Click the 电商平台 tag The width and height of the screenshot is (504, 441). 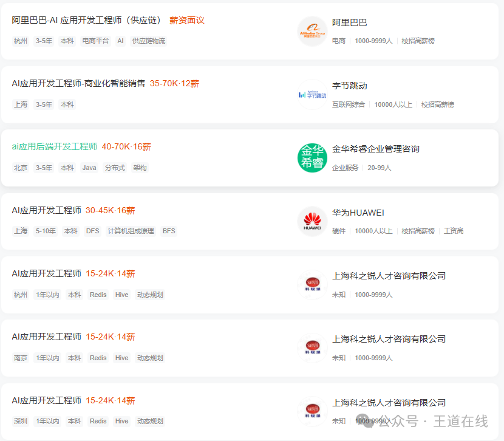pos(95,41)
